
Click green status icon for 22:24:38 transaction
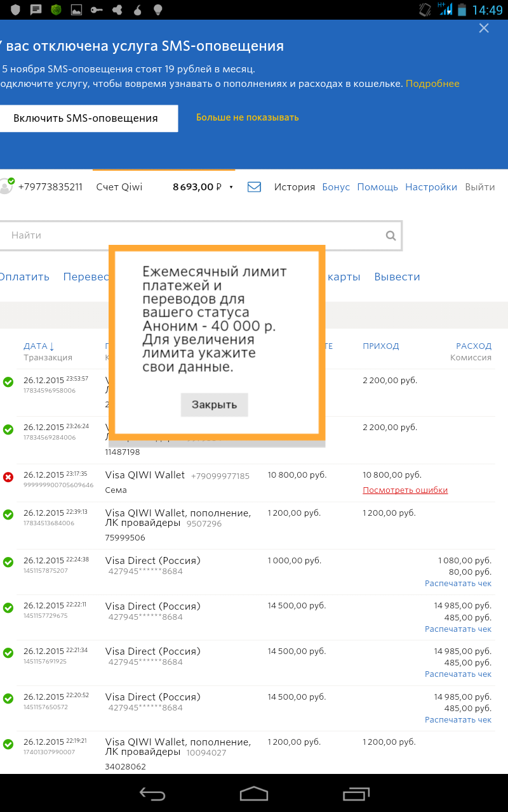(8, 562)
